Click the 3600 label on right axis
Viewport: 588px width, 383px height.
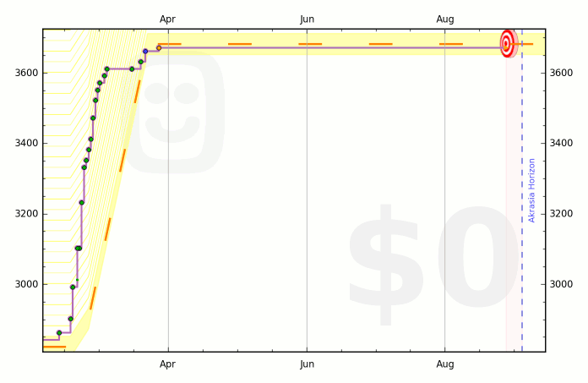coord(561,73)
